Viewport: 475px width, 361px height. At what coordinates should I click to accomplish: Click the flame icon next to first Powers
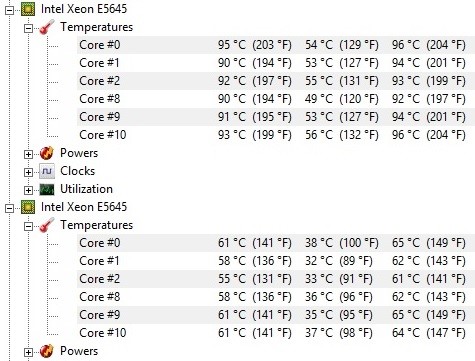tap(47, 153)
